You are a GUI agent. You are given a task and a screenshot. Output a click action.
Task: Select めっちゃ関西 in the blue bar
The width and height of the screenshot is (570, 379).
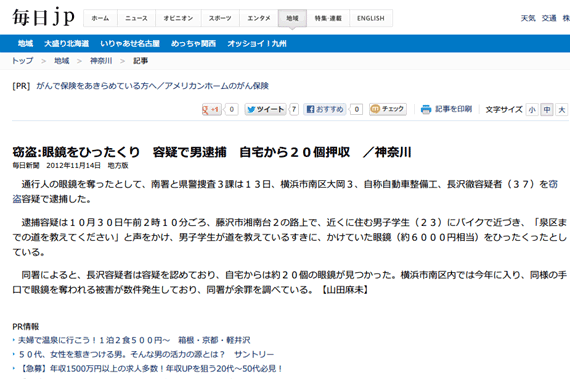[193, 44]
